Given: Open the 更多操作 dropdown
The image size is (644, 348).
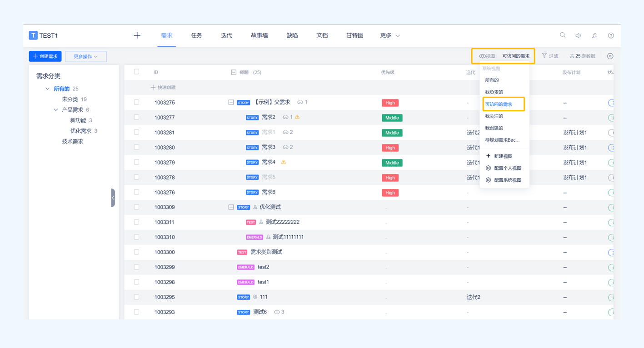Looking at the screenshot, I should pos(86,56).
